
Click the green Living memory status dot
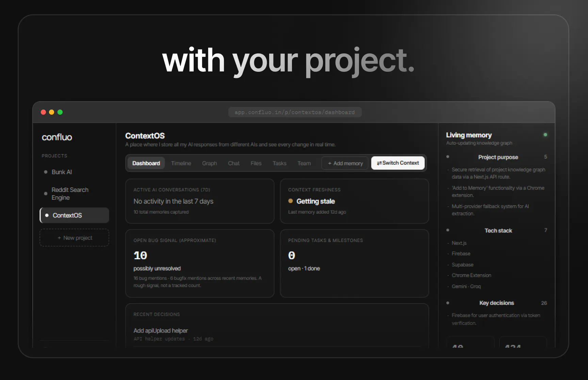click(x=545, y=135)
